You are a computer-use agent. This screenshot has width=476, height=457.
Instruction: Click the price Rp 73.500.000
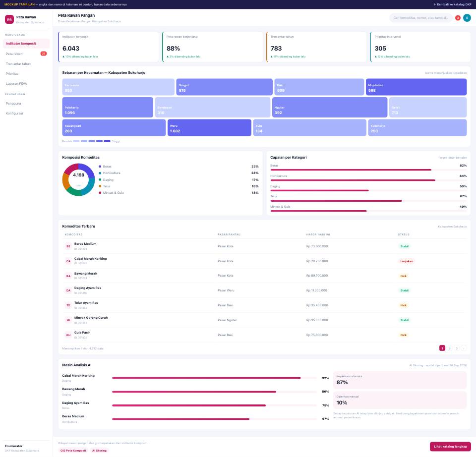pyautogui.click(x=317, y=246)
